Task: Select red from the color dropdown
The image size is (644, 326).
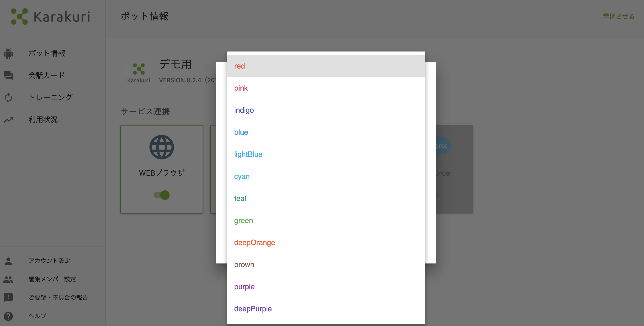Action: pos(240,66)
